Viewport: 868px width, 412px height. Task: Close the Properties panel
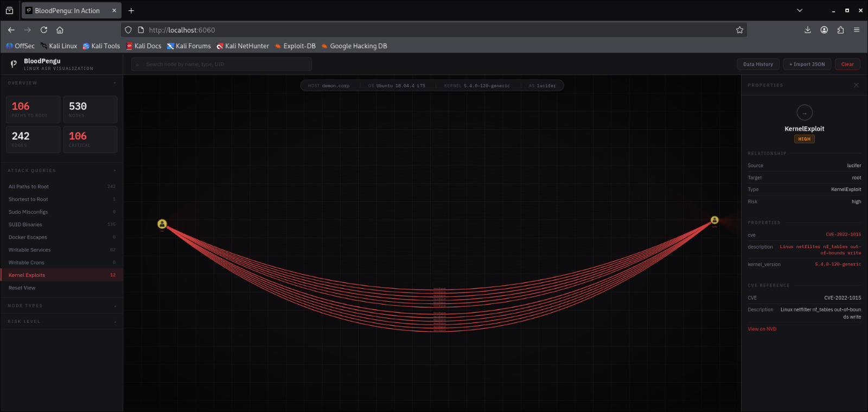click(x=856, y=85)
